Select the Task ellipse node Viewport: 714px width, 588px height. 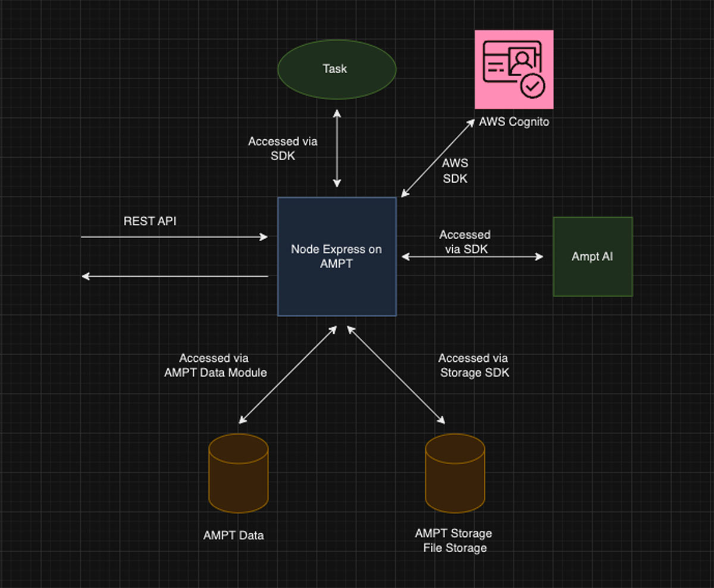click(337, 69)
